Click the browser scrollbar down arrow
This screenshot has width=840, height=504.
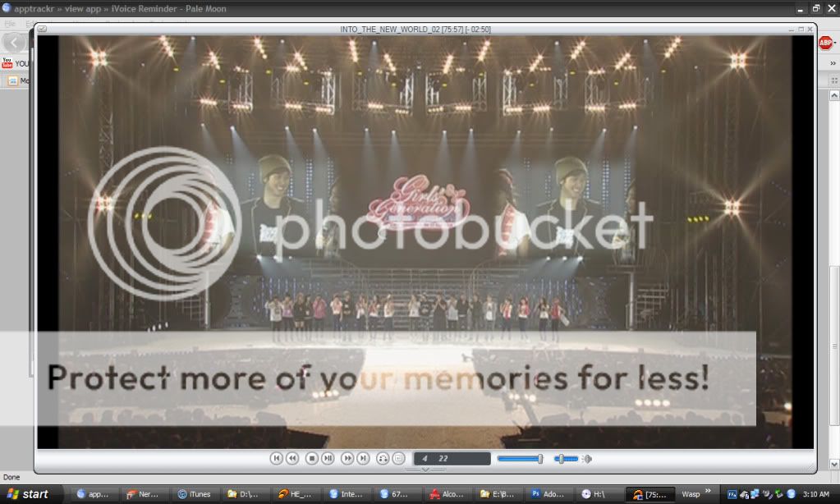coord(834,464)
